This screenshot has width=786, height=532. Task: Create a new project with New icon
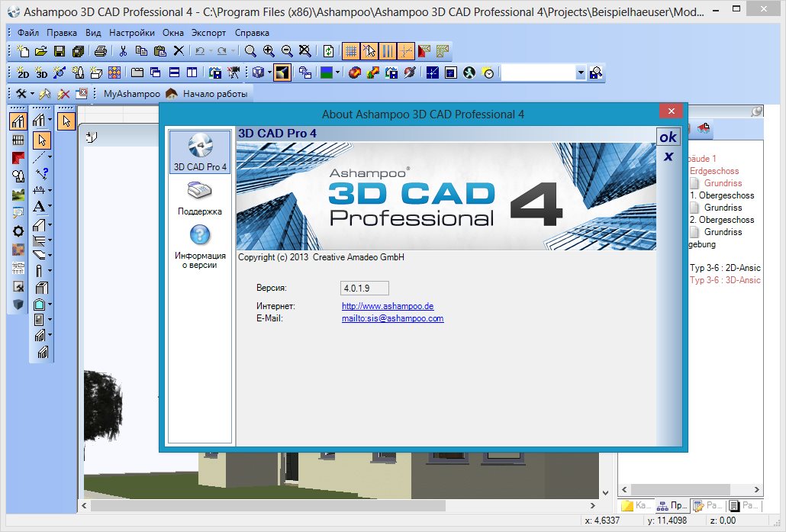pyautogui.click(x=23, y=50)
